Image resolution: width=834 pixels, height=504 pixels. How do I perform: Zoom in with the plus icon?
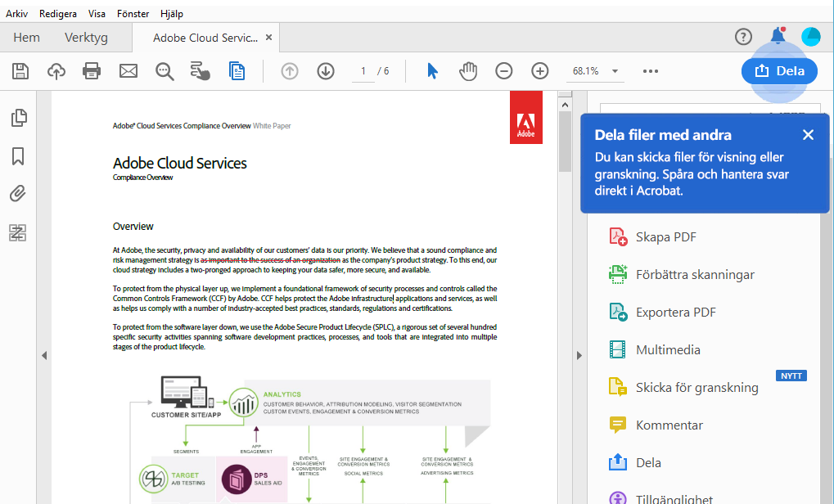539,71
